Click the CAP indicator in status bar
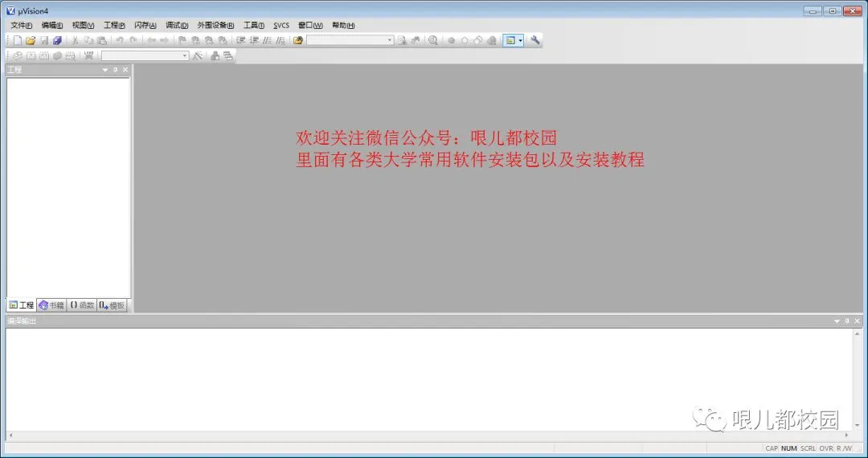The width and height of the screenshot is (868, 458). coord(772,448)
